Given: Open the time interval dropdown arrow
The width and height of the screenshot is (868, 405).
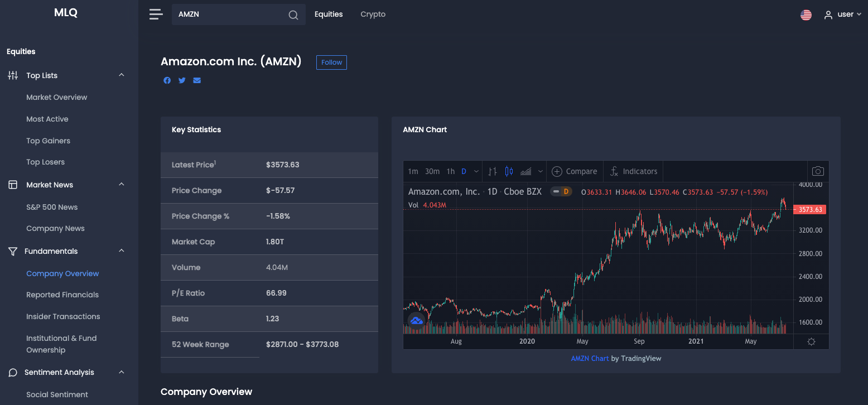Looking at the screenshot, I should pyautogui.click(x=476, y=171).
